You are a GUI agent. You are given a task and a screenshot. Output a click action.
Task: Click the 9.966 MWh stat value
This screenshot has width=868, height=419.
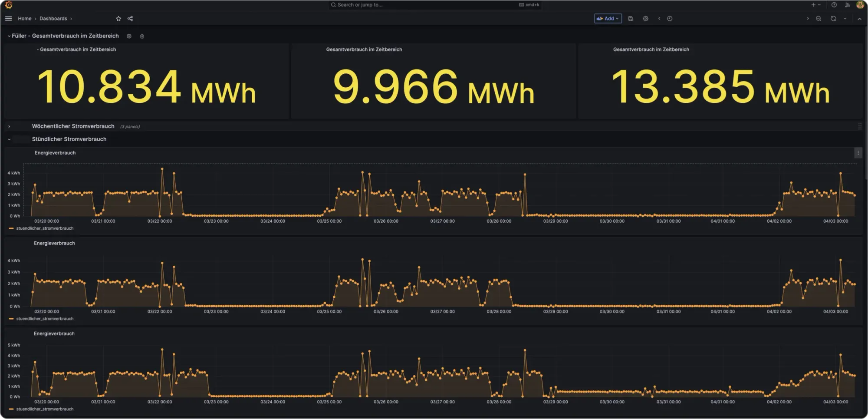(x=434, y=87)
